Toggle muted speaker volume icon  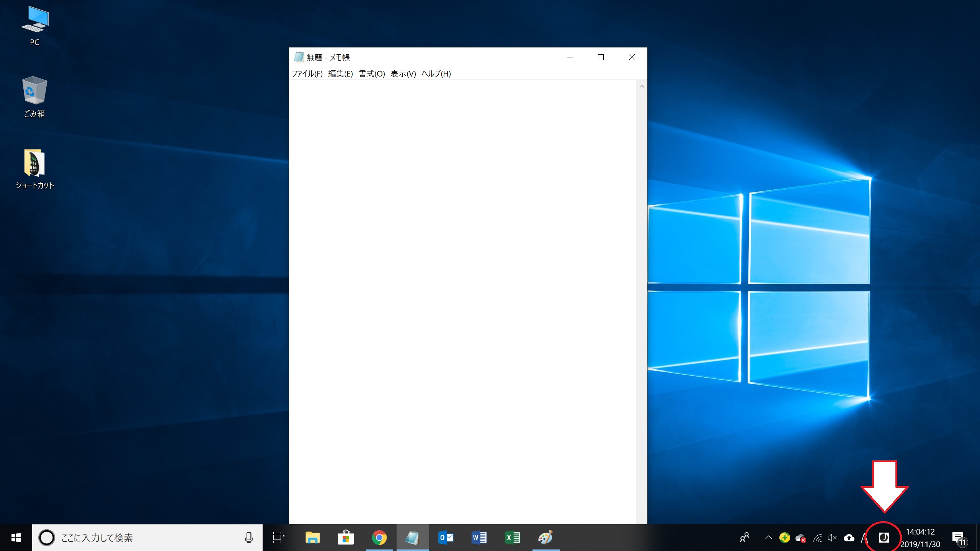(x=832, y=538)
